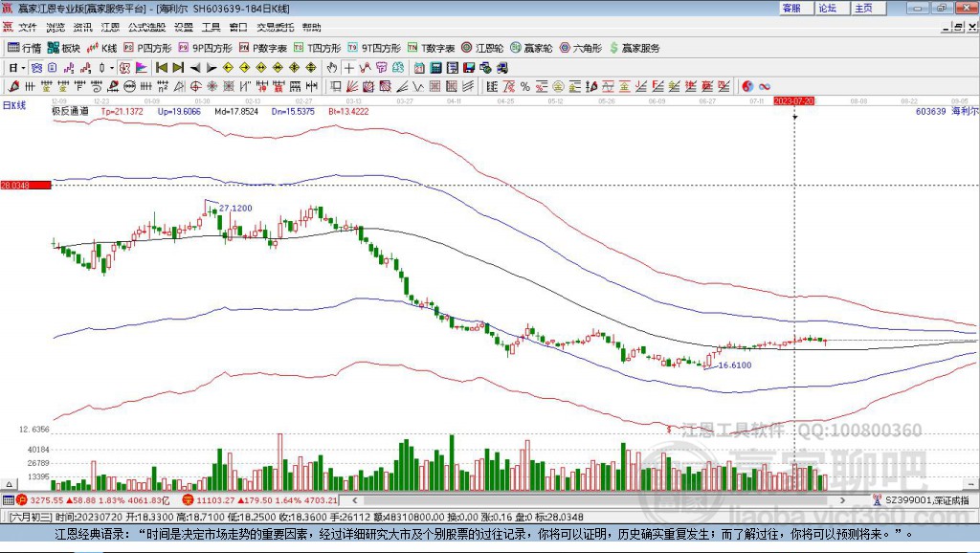Image resolution: width=980 pixels, height=553 pixels.
Task: Open the 行情 quotes view
Action: 24,48
